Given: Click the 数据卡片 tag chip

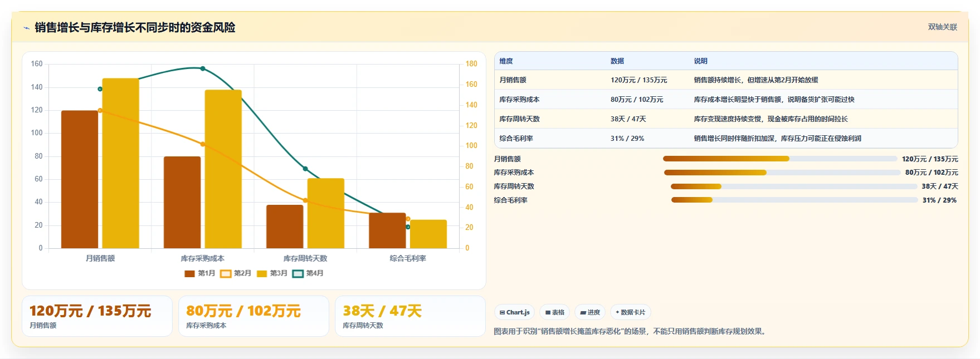Looking at the screenshot, I should click(631, 312).
